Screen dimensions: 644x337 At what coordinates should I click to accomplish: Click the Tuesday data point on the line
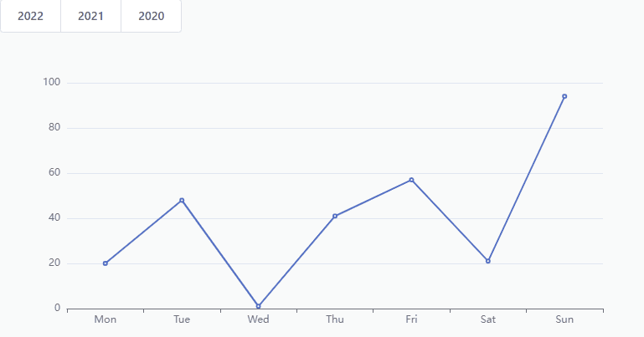pos(182,201)
